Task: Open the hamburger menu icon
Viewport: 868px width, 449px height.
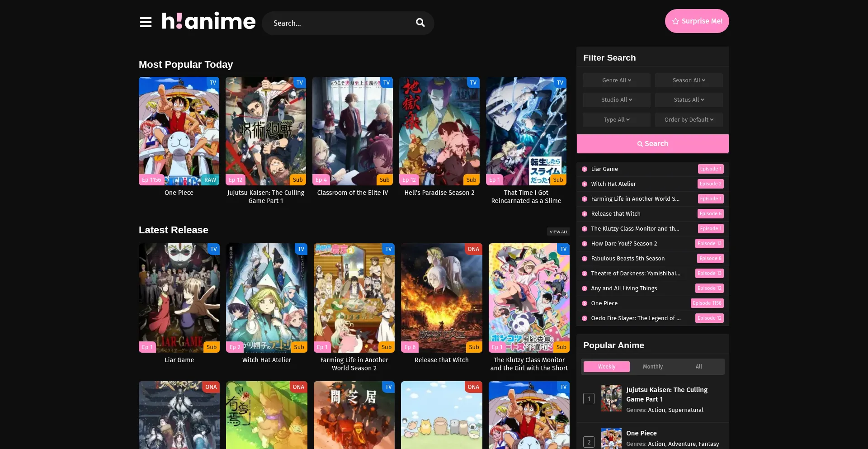Action: (146, 22)
